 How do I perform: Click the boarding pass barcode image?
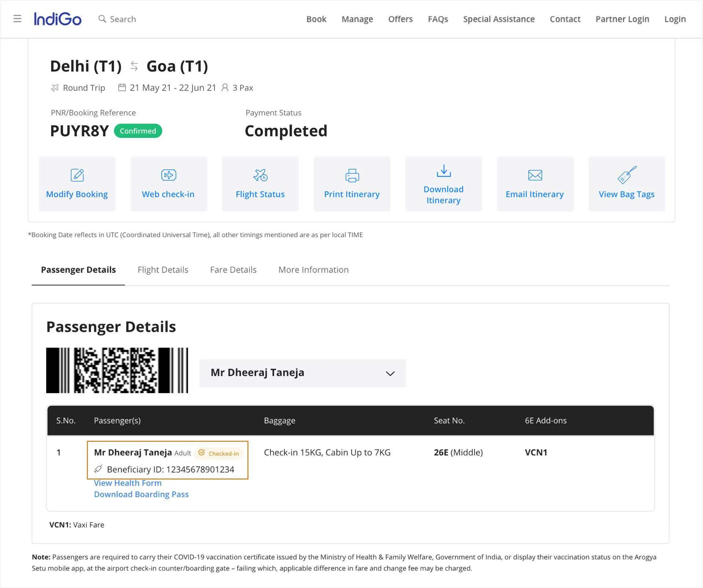point(117,370)
